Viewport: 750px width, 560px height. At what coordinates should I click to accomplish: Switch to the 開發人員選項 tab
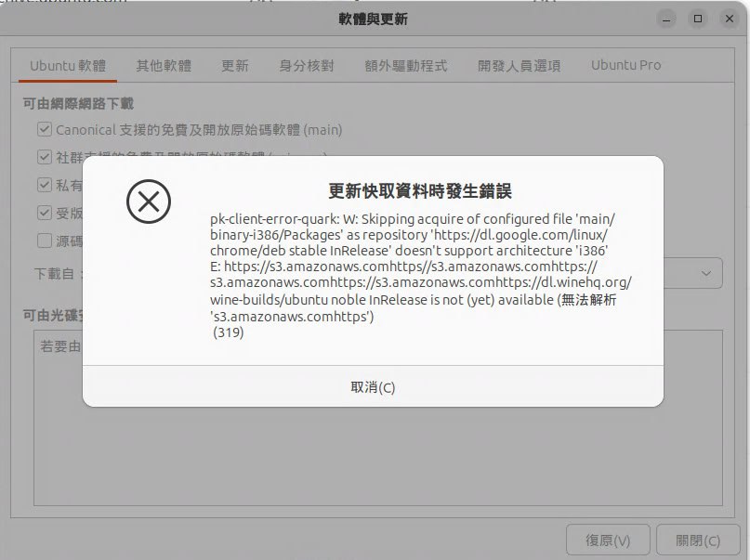click(x=519, y=66)
